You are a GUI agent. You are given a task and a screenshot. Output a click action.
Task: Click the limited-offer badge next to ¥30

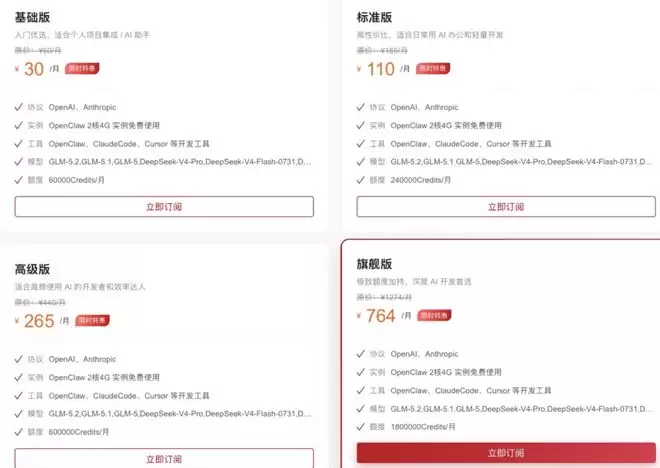(82, 68)
